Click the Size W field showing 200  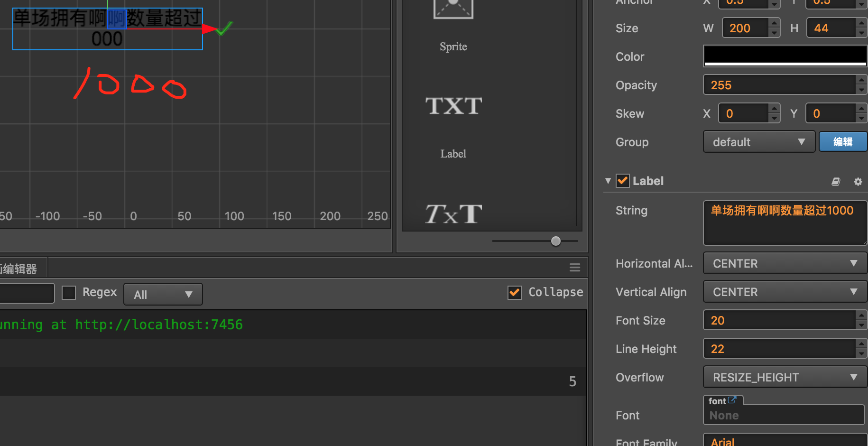[745, 28]
